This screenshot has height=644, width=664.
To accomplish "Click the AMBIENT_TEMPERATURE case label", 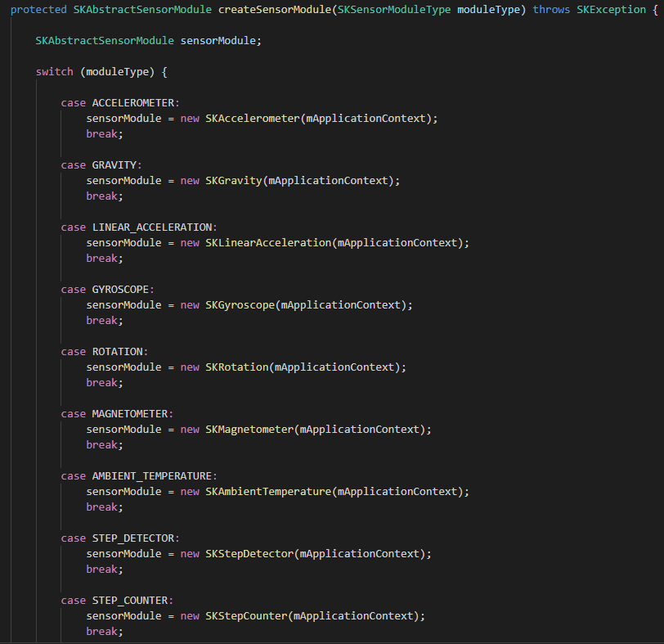I will pyautogui.click(x=155, y=475).
